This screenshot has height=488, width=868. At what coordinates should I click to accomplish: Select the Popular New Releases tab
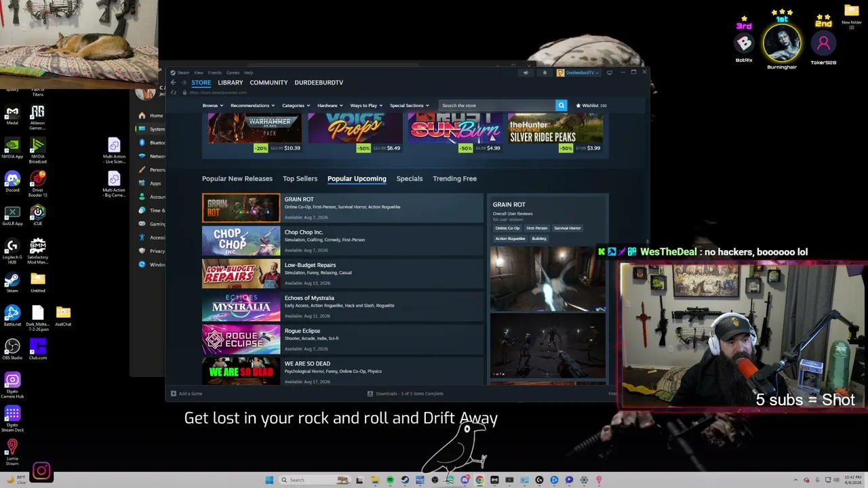pos(237,178)
